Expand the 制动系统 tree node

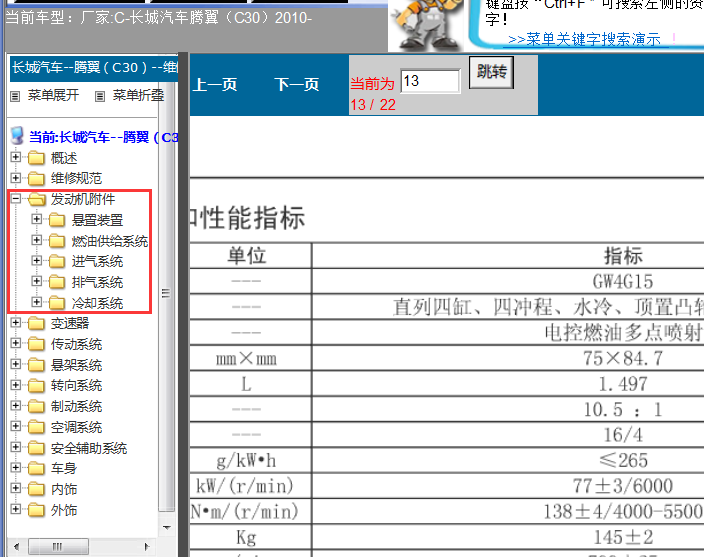click(x=16, y=405)
